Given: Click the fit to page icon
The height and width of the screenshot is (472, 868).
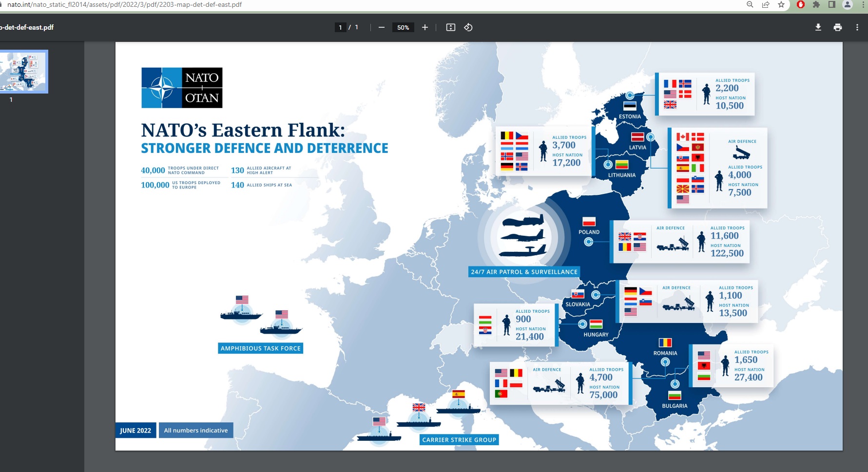Looking at the screenshot, I should click(451, 27).
